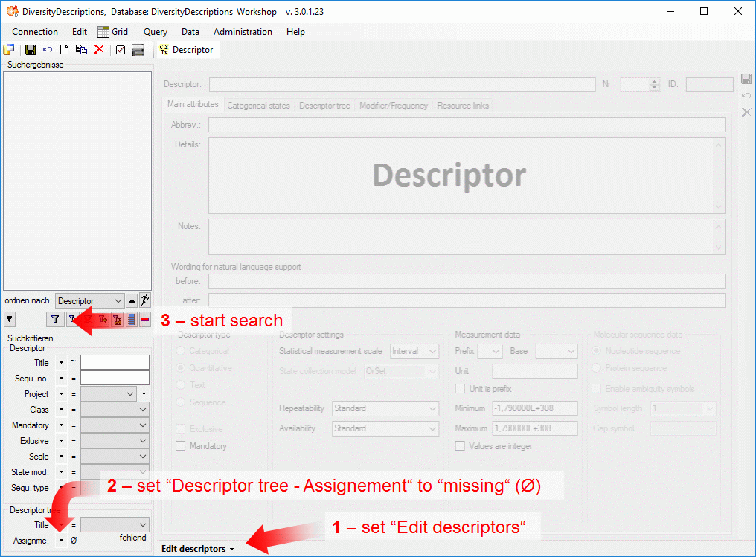Viewport: 756px width, 557px height.
Task: Switch to the Descriptor tree tab
Action: click(x=324, y=106)
